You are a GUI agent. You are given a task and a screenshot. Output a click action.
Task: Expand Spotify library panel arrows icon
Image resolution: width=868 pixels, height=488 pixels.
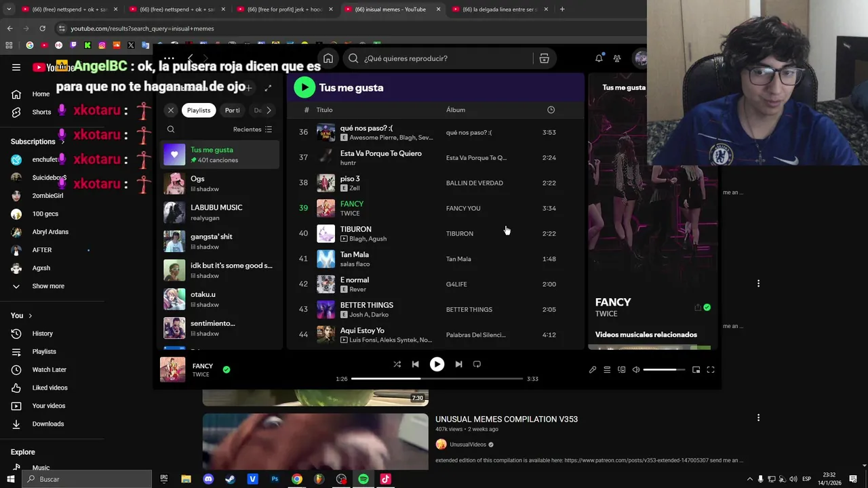point(268,88)
